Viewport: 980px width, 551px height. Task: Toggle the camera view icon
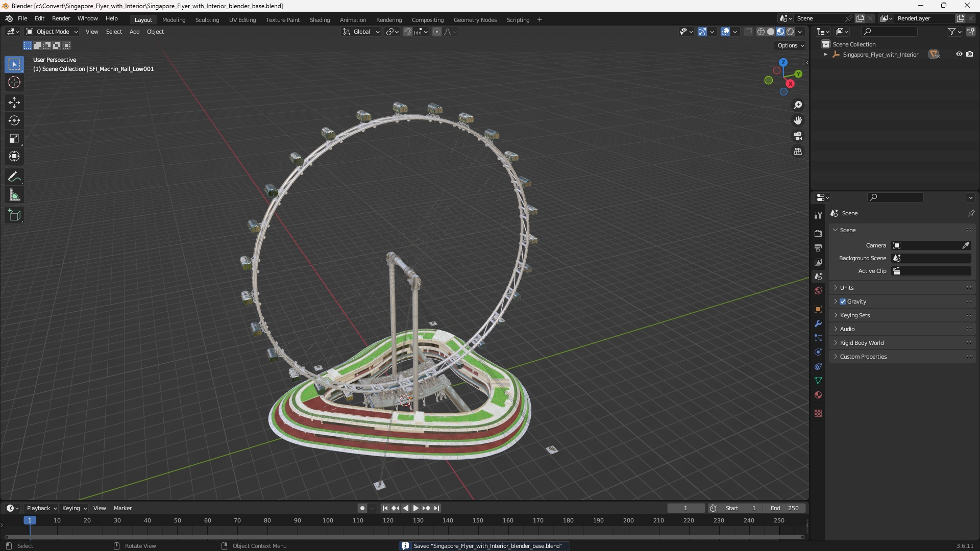pos(798,136)
